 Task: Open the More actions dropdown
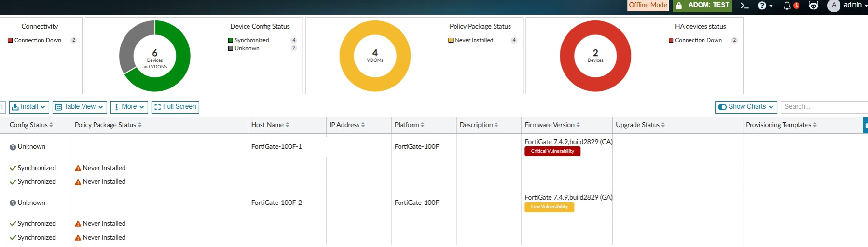click(x=129, y=107)
